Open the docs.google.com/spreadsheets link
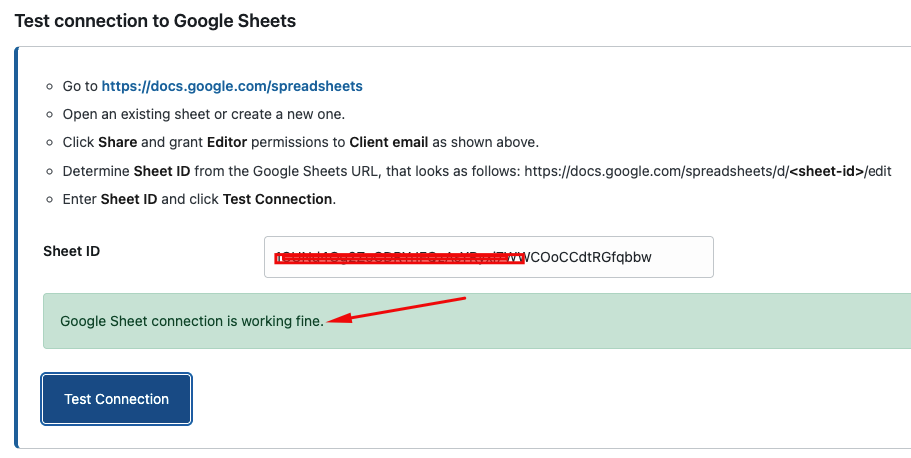Screen dimensions: 911x458 pyautogui.click(x=232, y=86)
